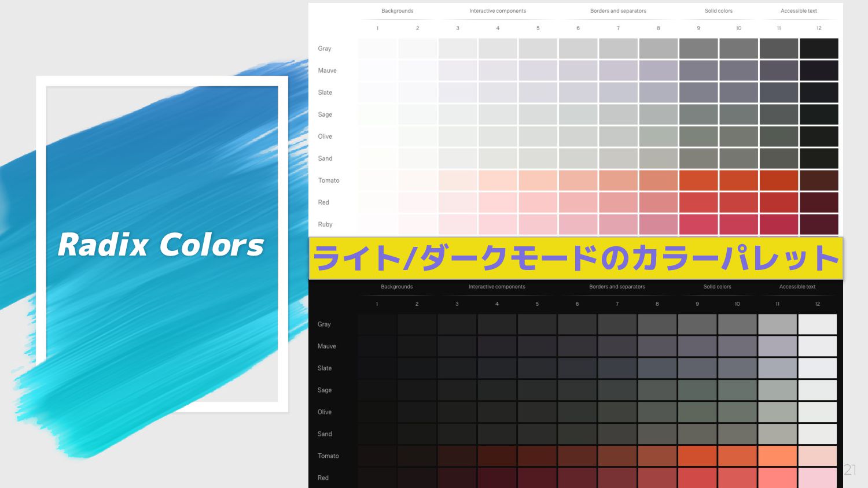Select the Ruby row label in light palette
The height and width of the screenshot is (488, 868).
(325, 224)
